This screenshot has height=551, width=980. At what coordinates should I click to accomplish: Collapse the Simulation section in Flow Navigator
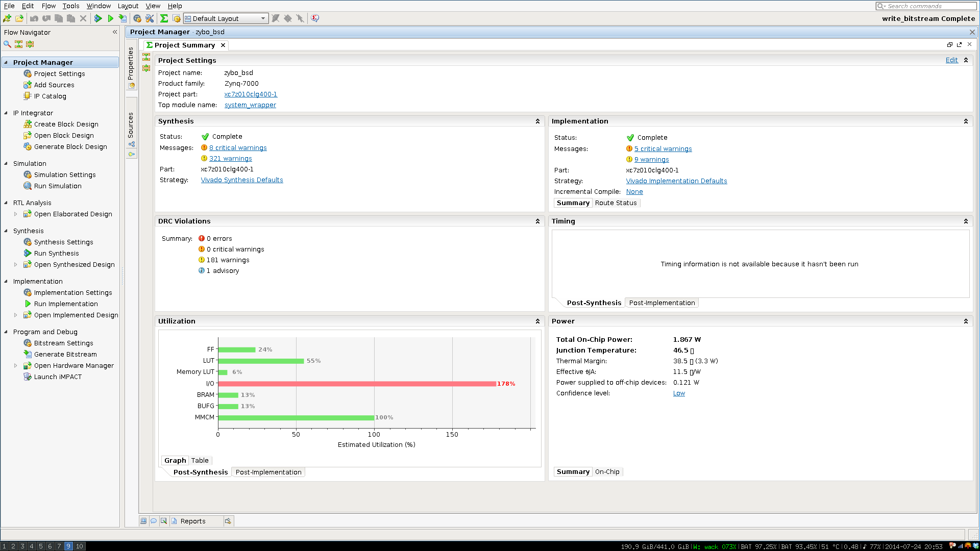(x=6, y=164)
